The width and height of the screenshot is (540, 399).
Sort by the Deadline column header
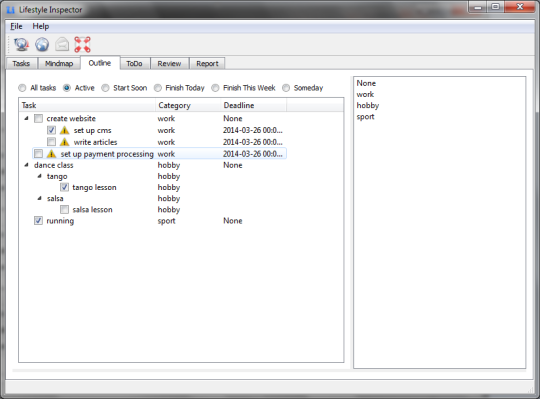[x=253, y=105]
